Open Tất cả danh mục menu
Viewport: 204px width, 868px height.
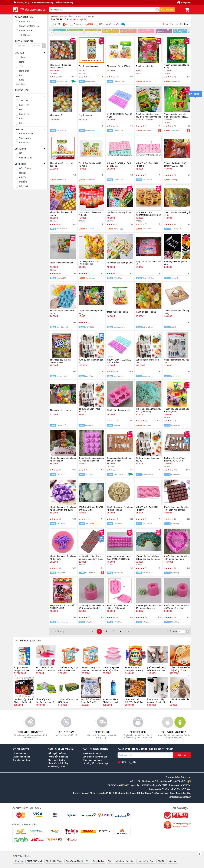coord(33,10)
